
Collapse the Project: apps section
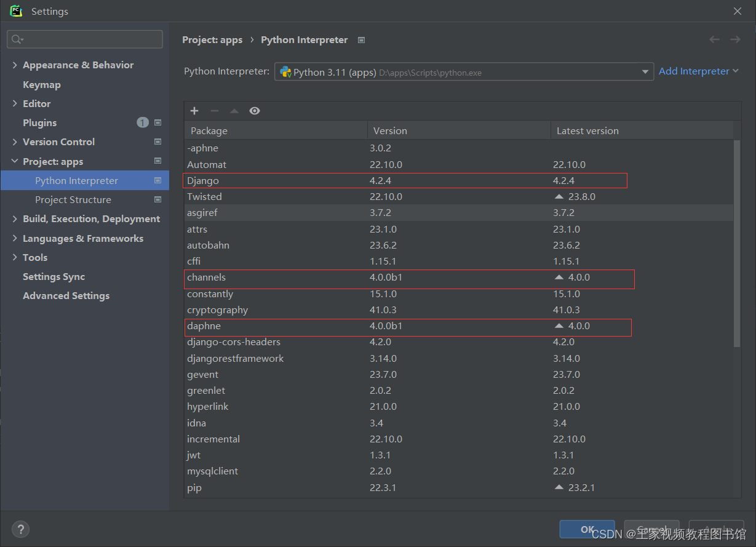click(14, 161)
